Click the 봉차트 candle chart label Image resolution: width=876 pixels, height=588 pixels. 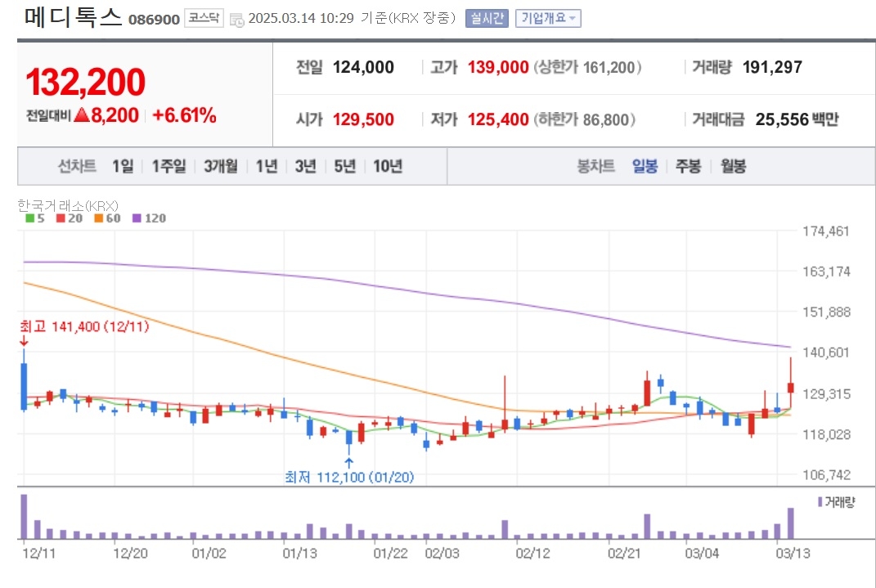click(595, 166)
